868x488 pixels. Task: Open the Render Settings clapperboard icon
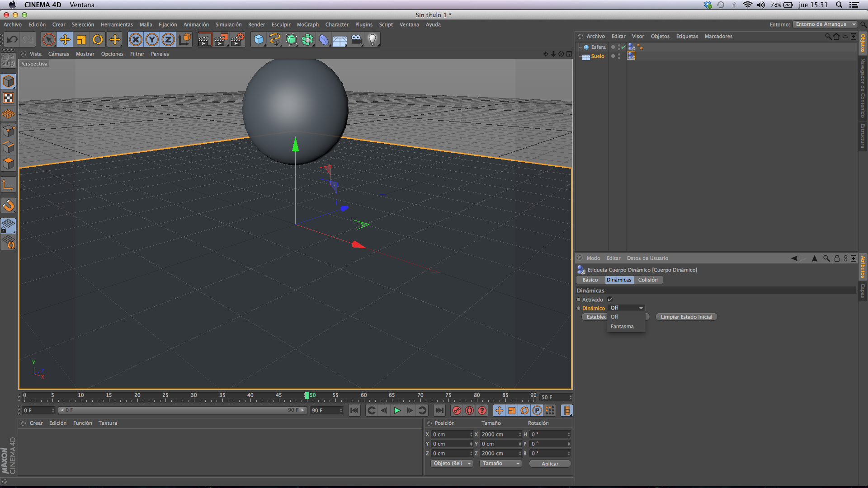237,40
